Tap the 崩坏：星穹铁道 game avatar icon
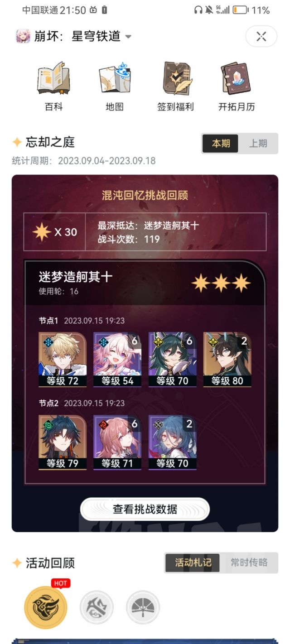Screen dimensions: 290x644 coord(23,36)
